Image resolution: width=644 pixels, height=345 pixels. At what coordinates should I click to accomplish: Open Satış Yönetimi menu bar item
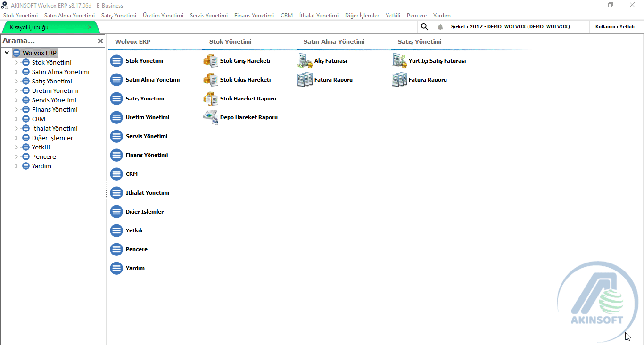119,16
